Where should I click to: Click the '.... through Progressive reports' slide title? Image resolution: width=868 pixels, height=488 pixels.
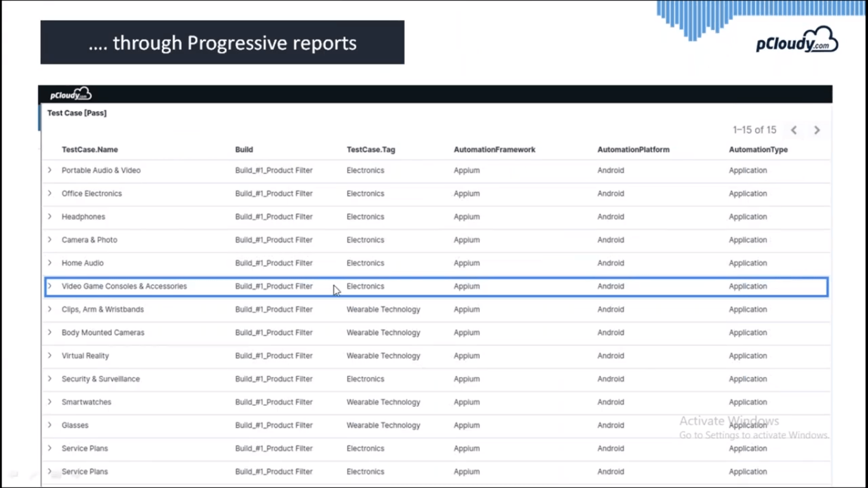coord(222,43)
